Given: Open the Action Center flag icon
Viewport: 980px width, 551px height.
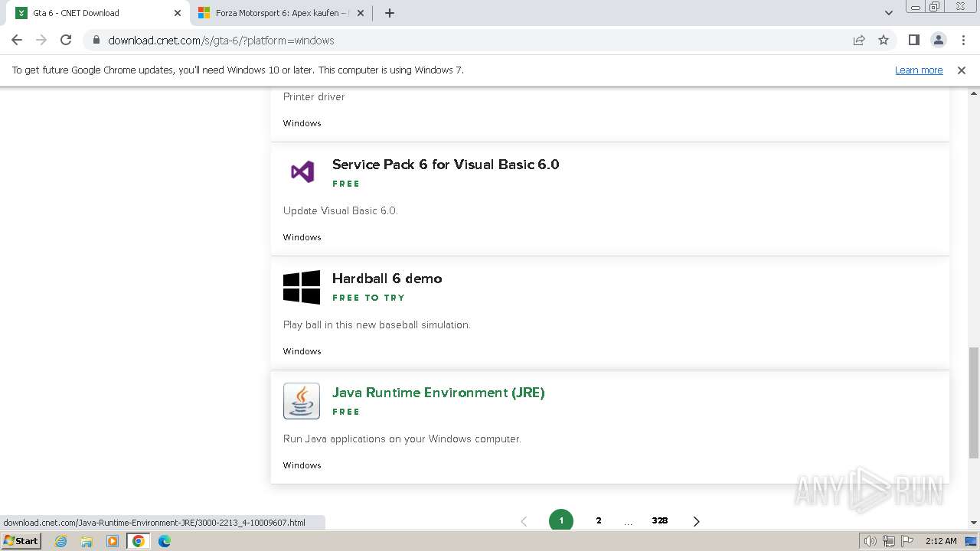Looking at the screenshot, I should click(x=906, y=541).
